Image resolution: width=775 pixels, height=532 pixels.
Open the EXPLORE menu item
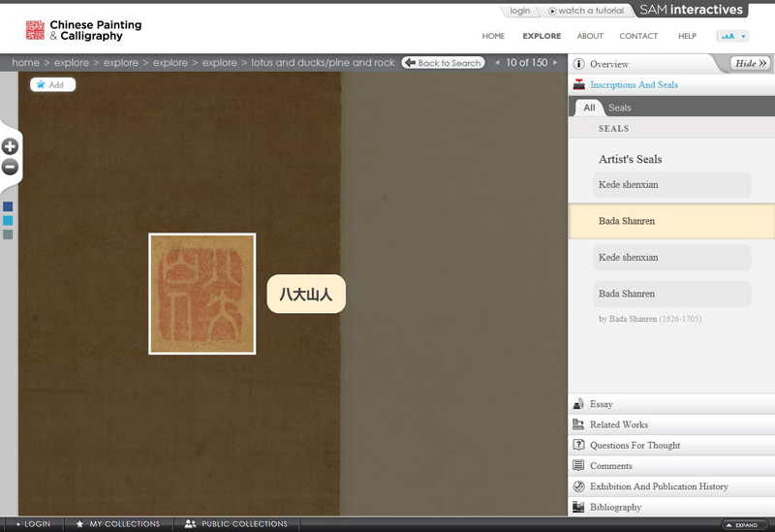pyautogui.click(x=542, y=36)
